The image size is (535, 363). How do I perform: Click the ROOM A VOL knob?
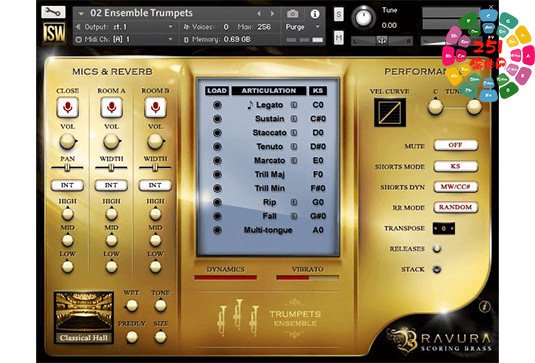tap(111, 141)
